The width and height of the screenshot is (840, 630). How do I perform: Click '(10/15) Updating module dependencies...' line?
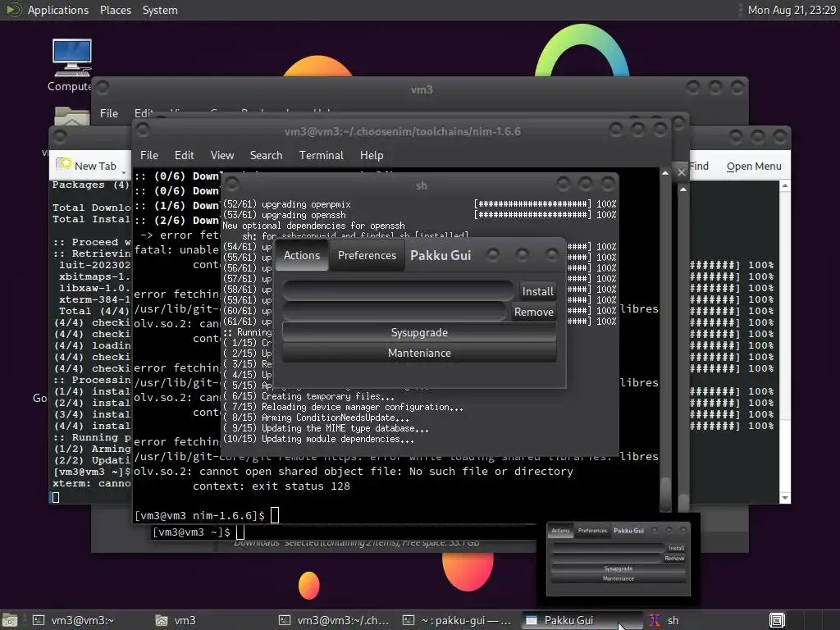318,440
